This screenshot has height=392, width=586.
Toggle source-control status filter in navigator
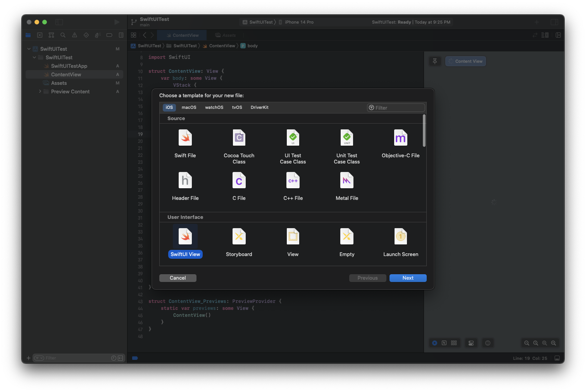[120, 358]
